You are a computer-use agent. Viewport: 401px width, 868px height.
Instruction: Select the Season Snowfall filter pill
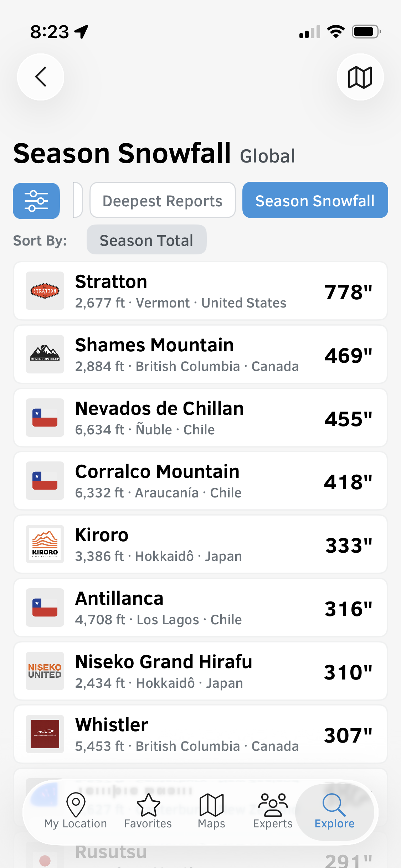[315, 200]
